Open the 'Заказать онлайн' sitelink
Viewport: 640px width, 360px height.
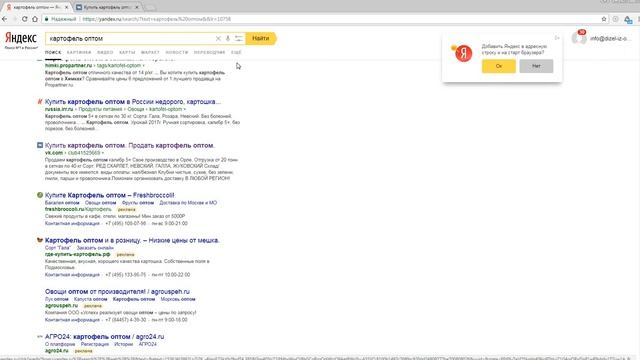[x=95, y=248]
